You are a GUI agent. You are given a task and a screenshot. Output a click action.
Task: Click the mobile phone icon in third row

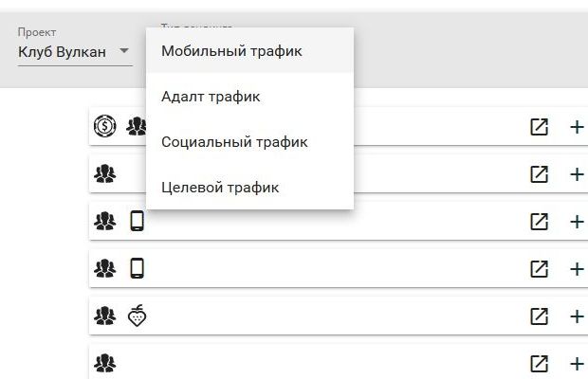[137, 221]
